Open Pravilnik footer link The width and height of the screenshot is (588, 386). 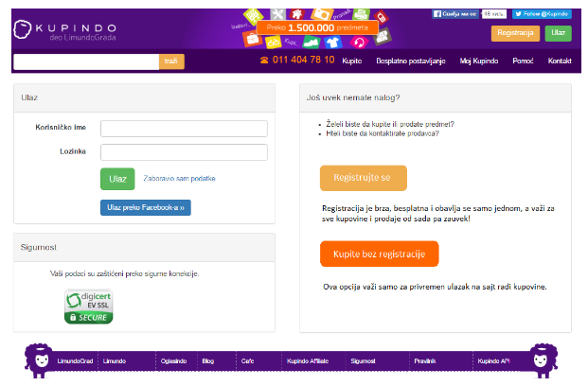tap(425, 360)
